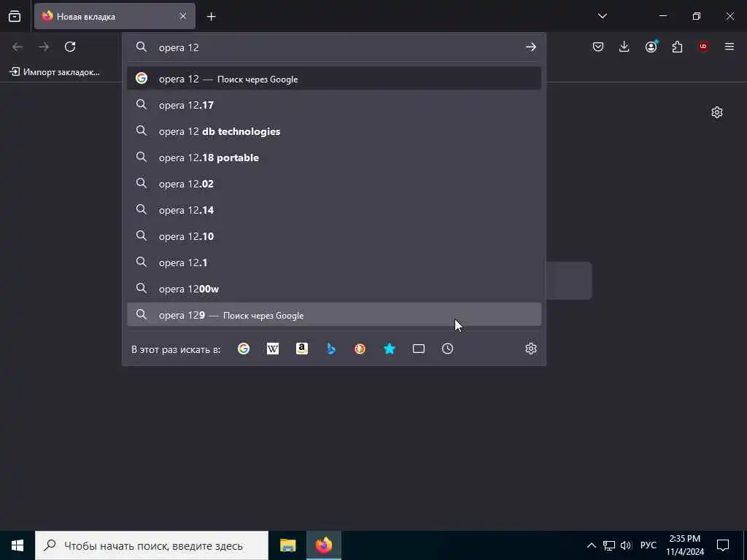Select suggestion opera 12.1
The height and width of the screenshot is (560, 747).
pyautogui.click(x=334, y=262)
